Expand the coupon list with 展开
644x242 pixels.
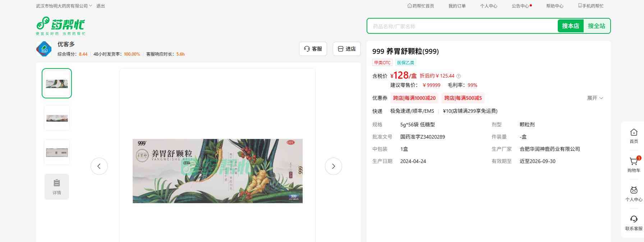[595, 98]
